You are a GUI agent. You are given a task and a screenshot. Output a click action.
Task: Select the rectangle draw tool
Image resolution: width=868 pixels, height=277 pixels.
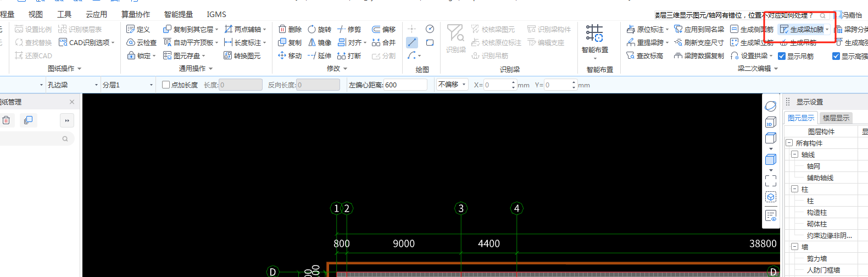click(x=430, y=42)
